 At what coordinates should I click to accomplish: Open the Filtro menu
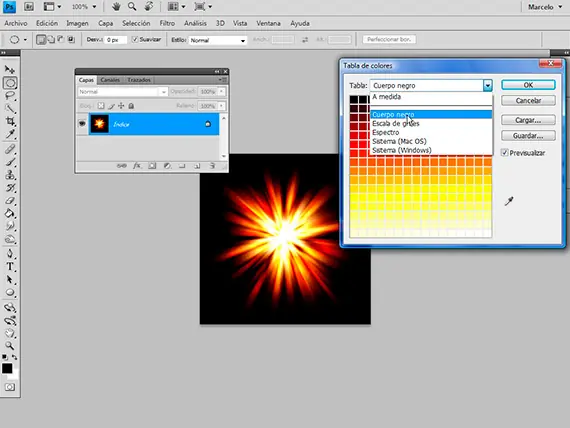167,23
